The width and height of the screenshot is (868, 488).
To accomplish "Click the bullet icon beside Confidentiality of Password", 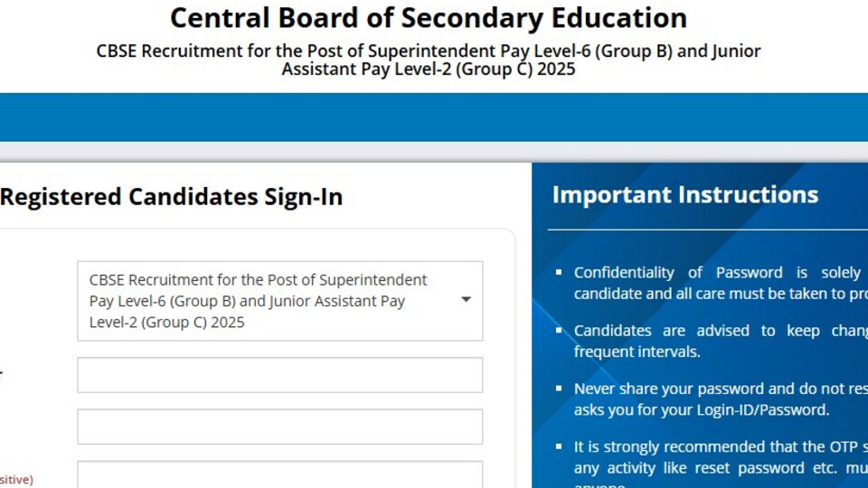I will click(x=559, y=272).
